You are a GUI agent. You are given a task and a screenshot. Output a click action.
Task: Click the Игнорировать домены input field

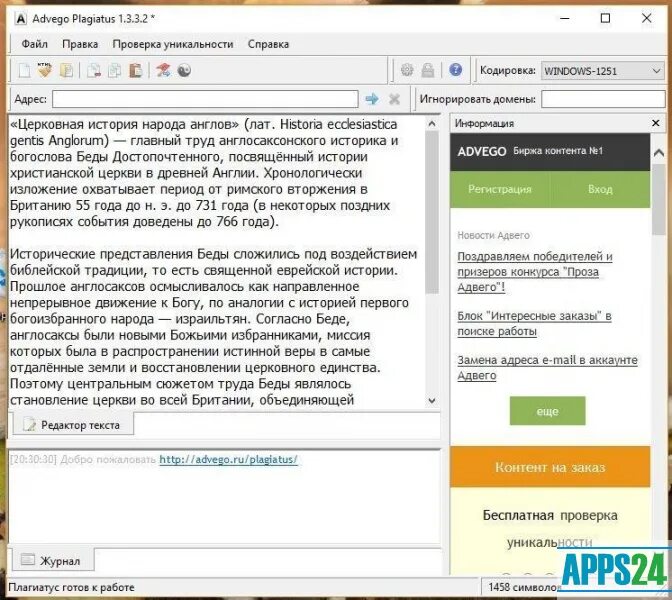point(603,99)
